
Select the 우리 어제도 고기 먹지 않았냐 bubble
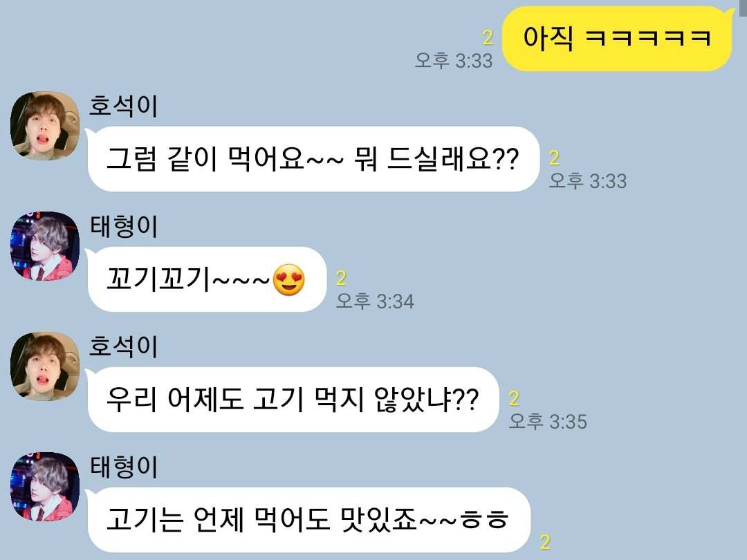[293, 400]
